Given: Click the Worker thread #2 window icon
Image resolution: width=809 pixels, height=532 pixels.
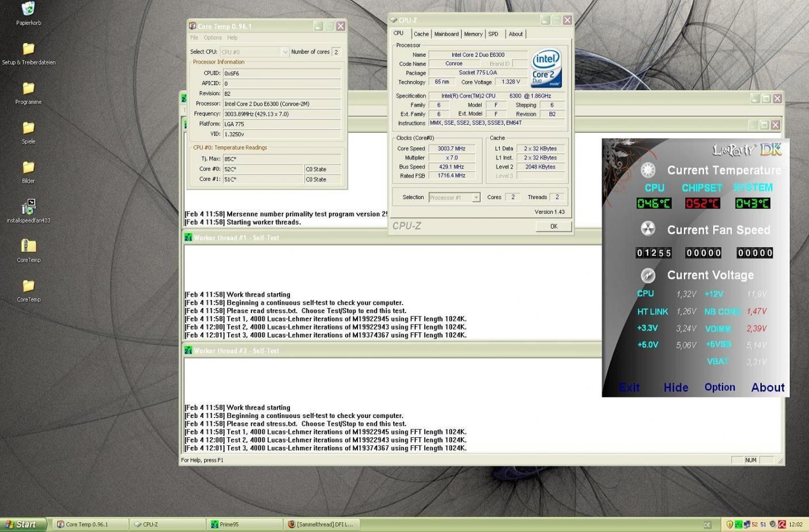Looking at the screenshot, I should (188, 351).
